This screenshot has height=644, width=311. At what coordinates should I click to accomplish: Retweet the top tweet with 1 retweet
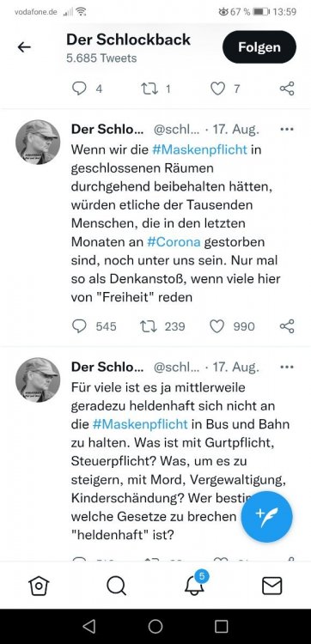point(149,88)
